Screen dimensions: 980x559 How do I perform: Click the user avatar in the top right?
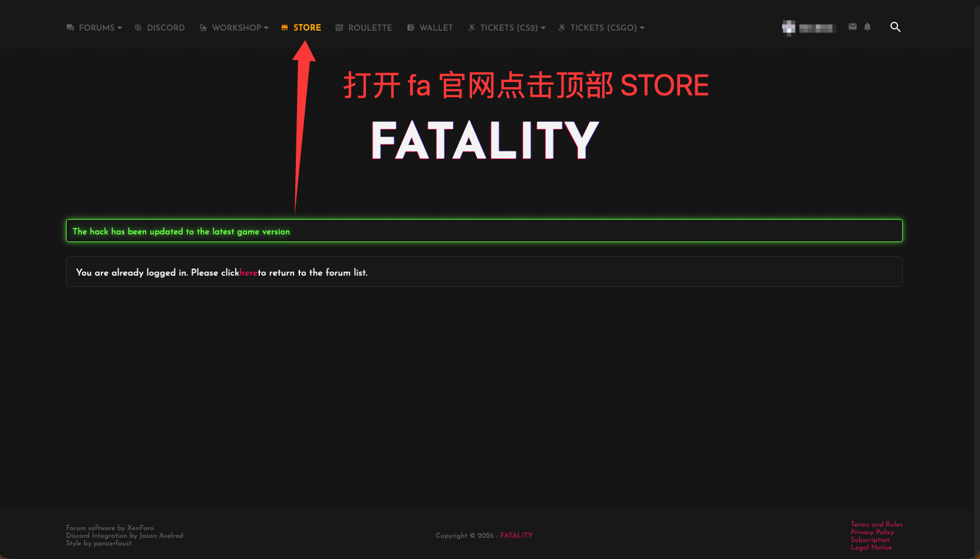pyautogui.click(x=788, y=27)
